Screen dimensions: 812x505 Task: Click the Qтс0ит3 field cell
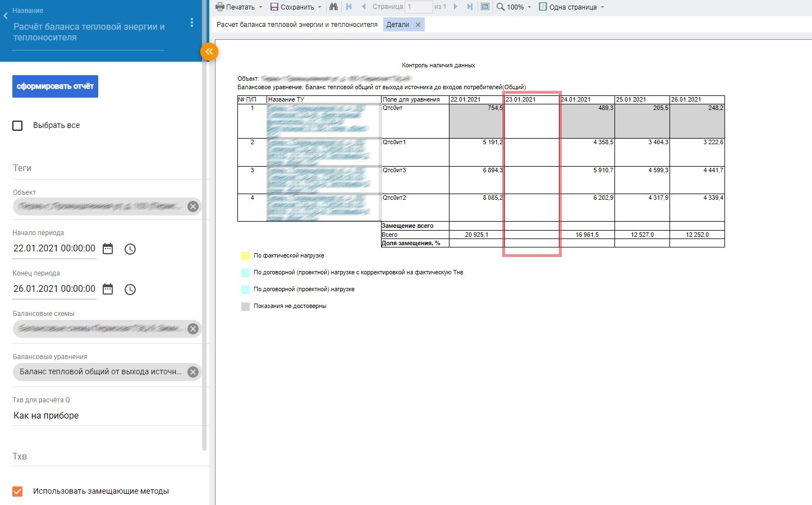click(415, 180)
